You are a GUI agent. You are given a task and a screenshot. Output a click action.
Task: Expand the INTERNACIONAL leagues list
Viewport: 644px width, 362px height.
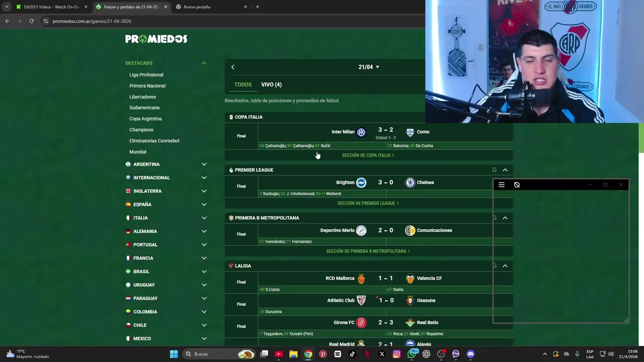click(x=204, y=178)
